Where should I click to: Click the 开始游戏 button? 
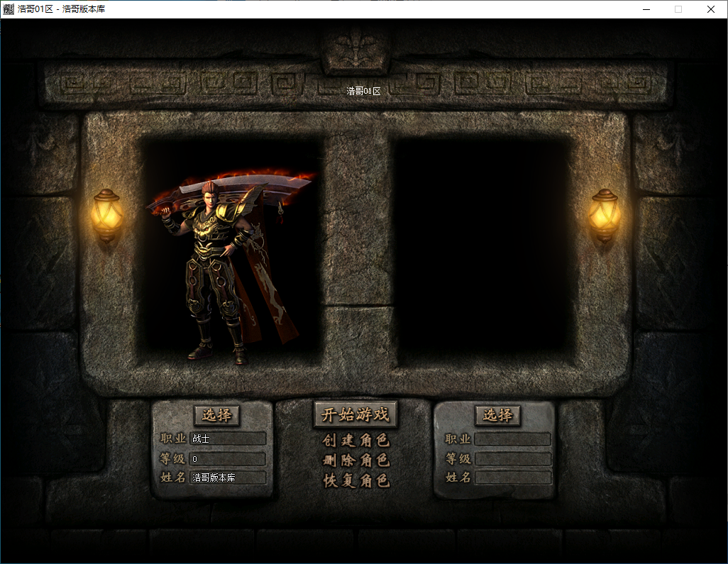[355, 415]
